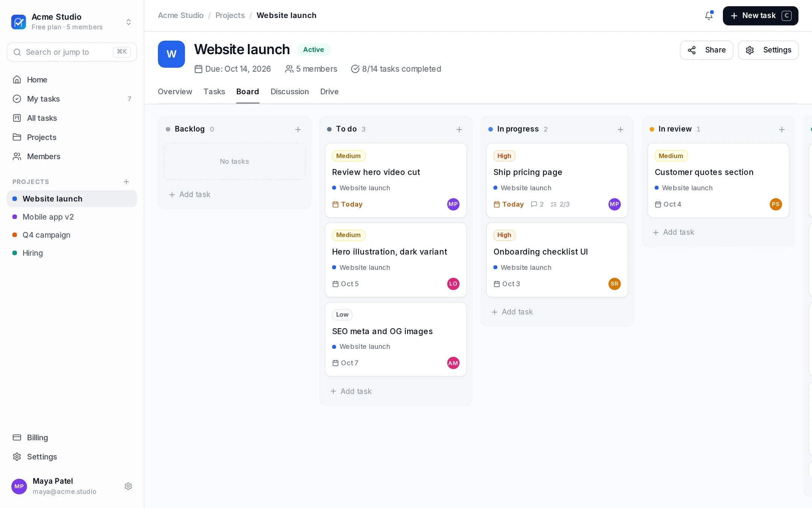Switch to the Tasks tab
812x508 pixels.
pos(214,91)
